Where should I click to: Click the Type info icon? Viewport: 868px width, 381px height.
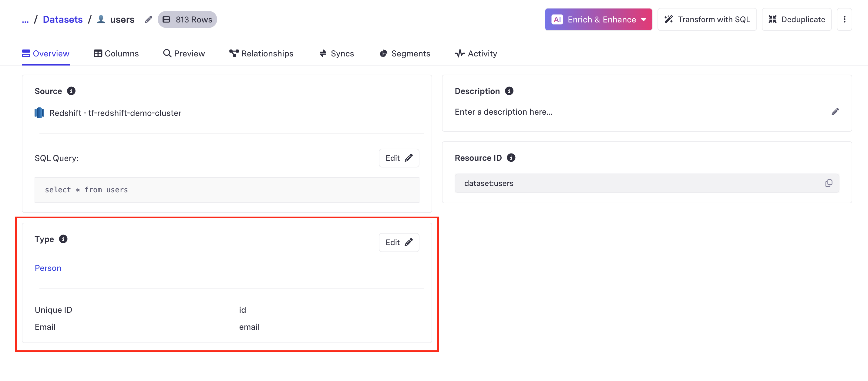pos(63,239)
